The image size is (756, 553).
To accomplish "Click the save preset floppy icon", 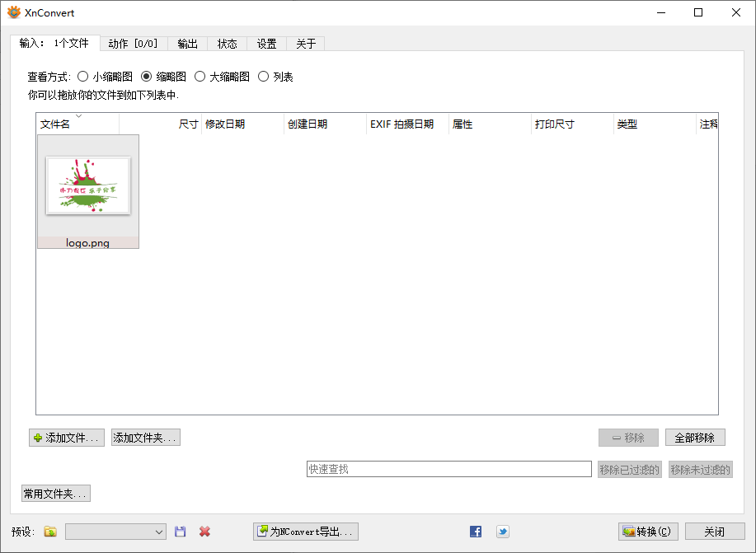I will 181,532.
